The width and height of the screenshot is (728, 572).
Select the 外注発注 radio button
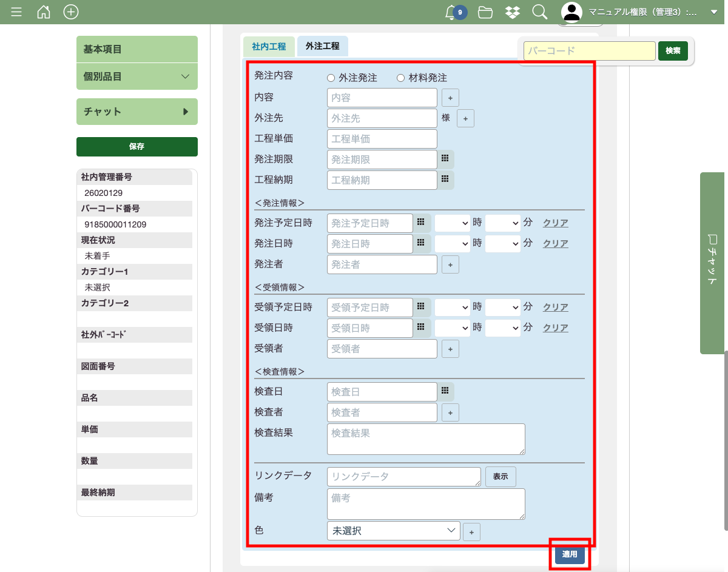[331, 78]
